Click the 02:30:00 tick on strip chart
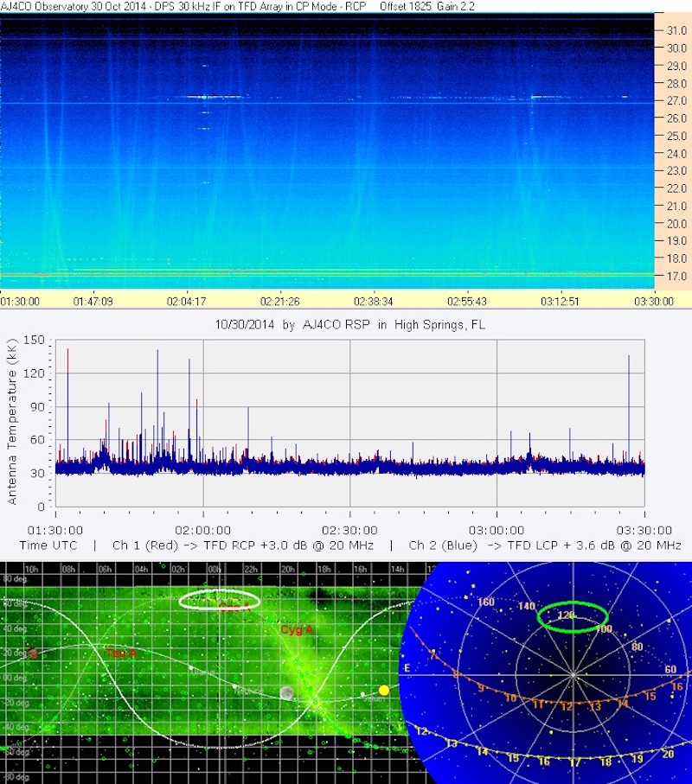This screenshot has width=692, height=784. 349,530
